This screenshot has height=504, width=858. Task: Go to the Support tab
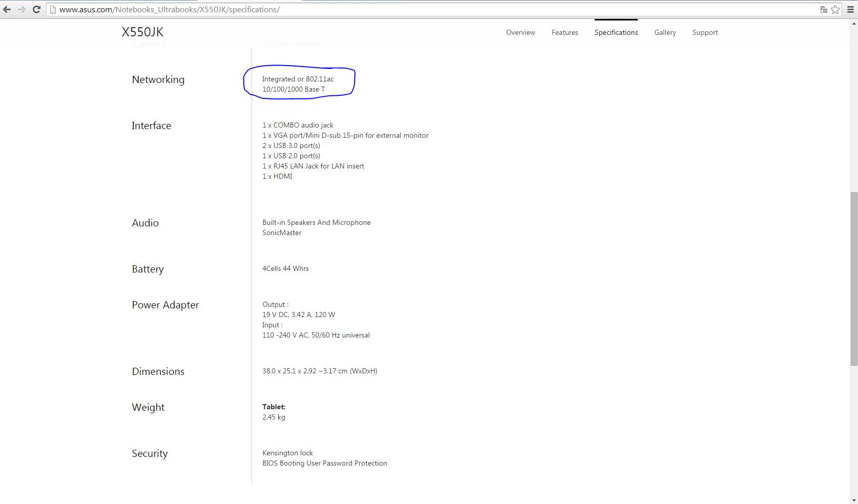point(705,32)
